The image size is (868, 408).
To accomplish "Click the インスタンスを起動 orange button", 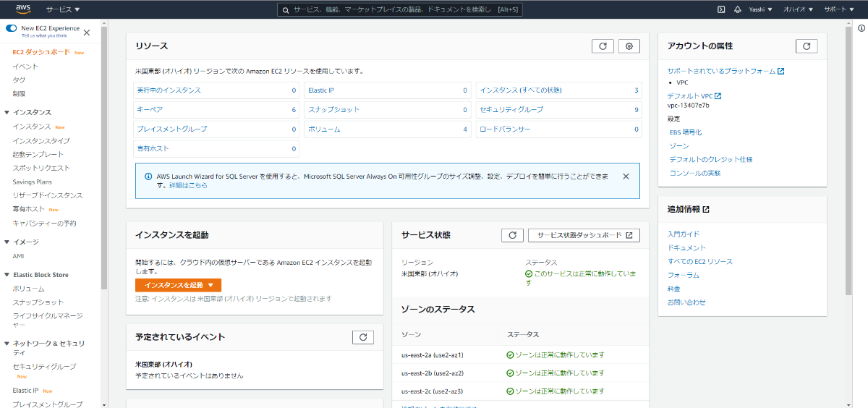I will point(178,285).
